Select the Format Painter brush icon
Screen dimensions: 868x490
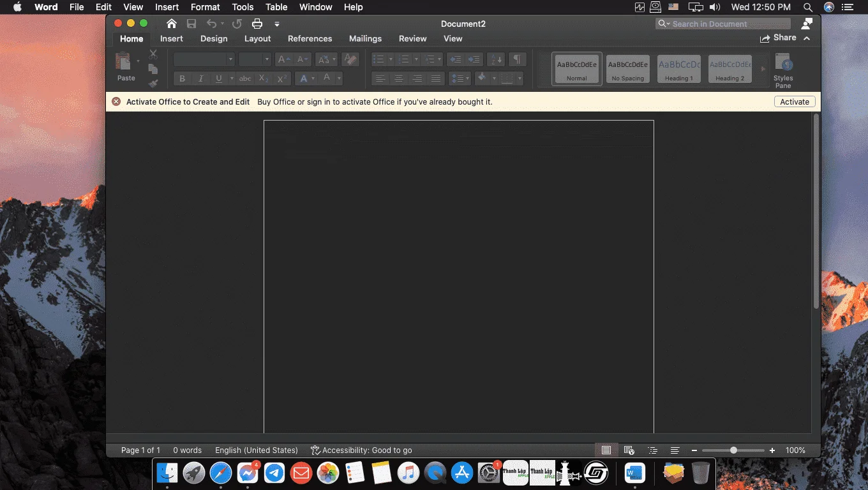153,83
